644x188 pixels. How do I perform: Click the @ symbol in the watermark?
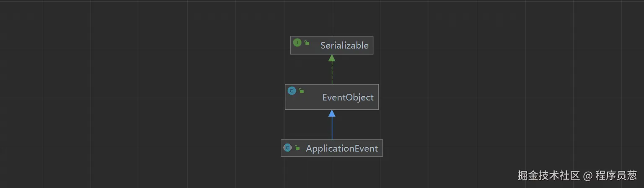587,175
